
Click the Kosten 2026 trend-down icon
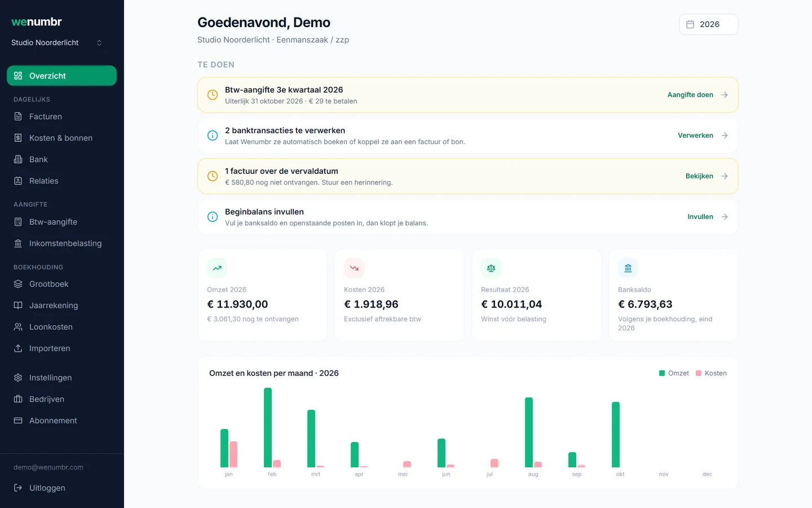tap(354, 268)
